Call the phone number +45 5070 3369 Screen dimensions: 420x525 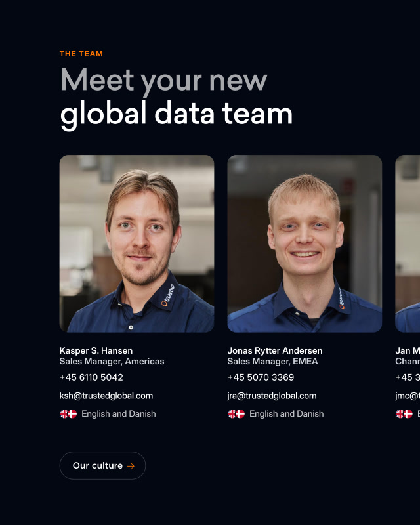[x=261, y=377]
